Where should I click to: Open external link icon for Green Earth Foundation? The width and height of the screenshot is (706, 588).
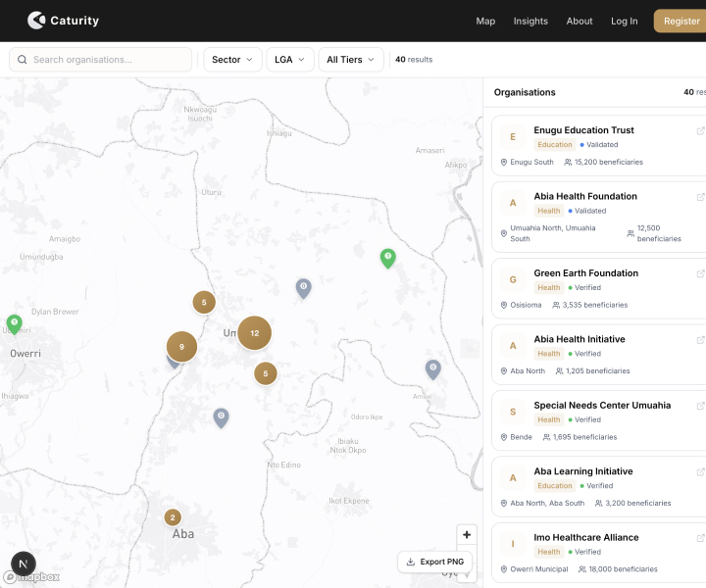point(699,273)
